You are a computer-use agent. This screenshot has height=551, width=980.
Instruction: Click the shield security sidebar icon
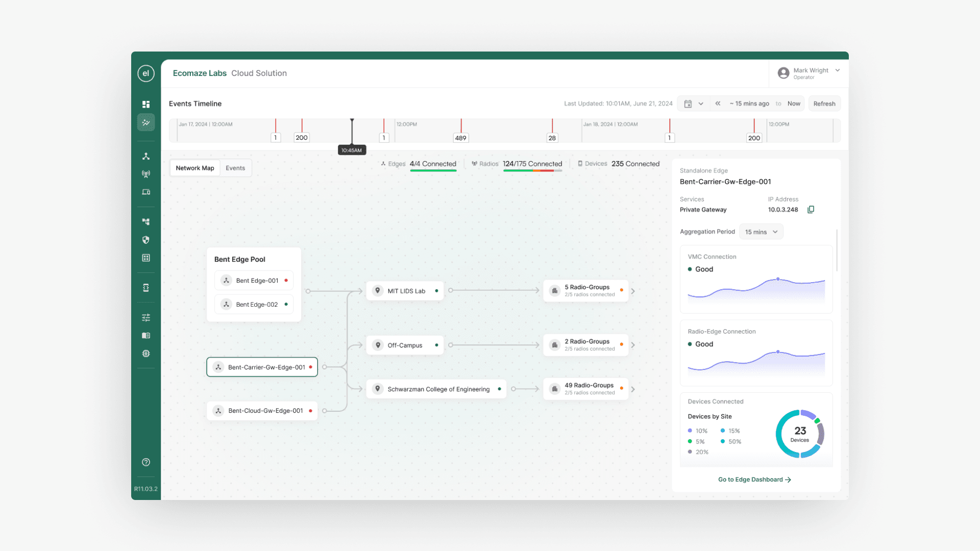[146, 240]
